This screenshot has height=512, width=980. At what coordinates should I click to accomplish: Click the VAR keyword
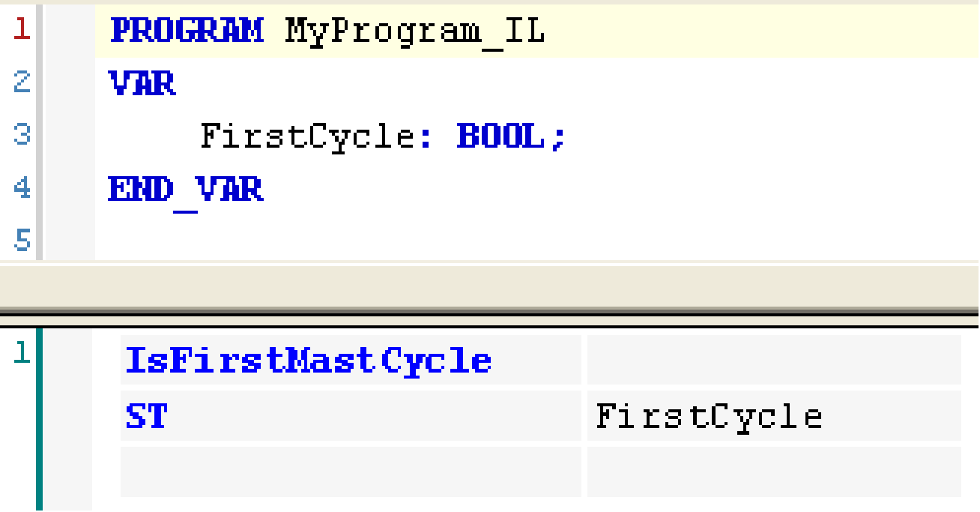[x=142, y=83]
